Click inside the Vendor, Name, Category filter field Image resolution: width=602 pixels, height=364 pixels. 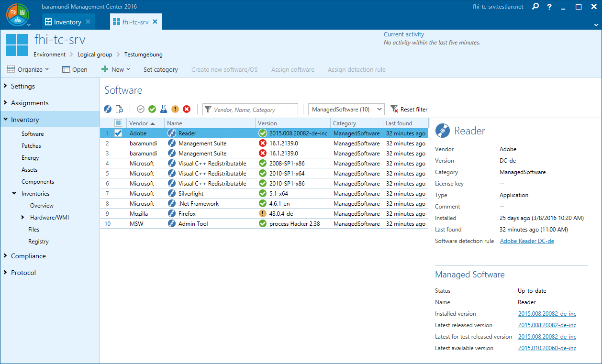point(250,109)
